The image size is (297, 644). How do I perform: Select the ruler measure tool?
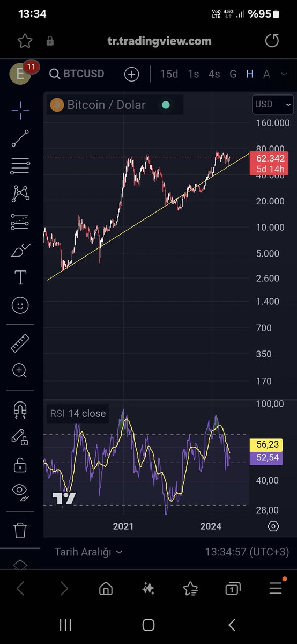coord(20,343)
